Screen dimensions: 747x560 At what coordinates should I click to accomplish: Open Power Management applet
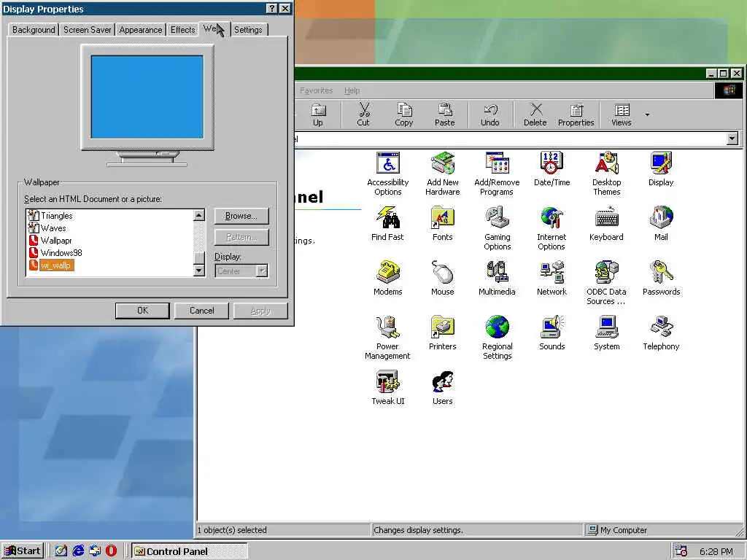387,338
